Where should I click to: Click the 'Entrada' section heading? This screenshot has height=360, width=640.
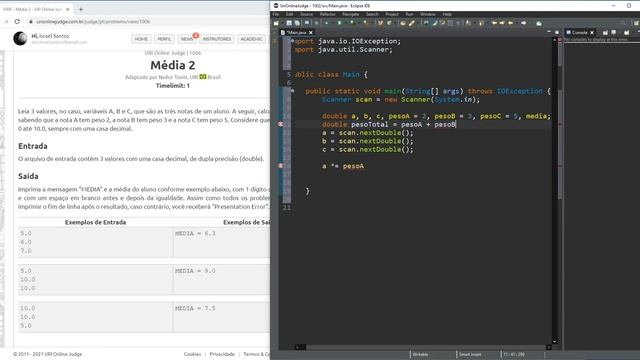[x=33, y=146]
